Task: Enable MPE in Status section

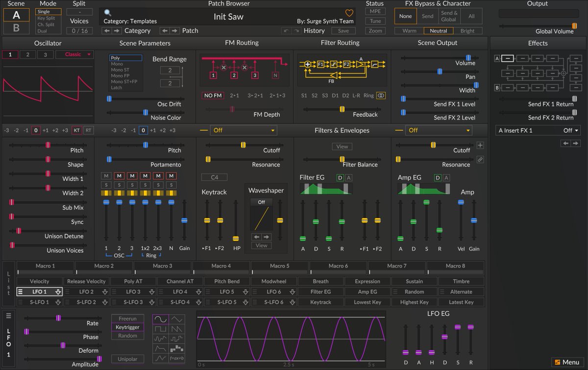Action: coord(375,12)
